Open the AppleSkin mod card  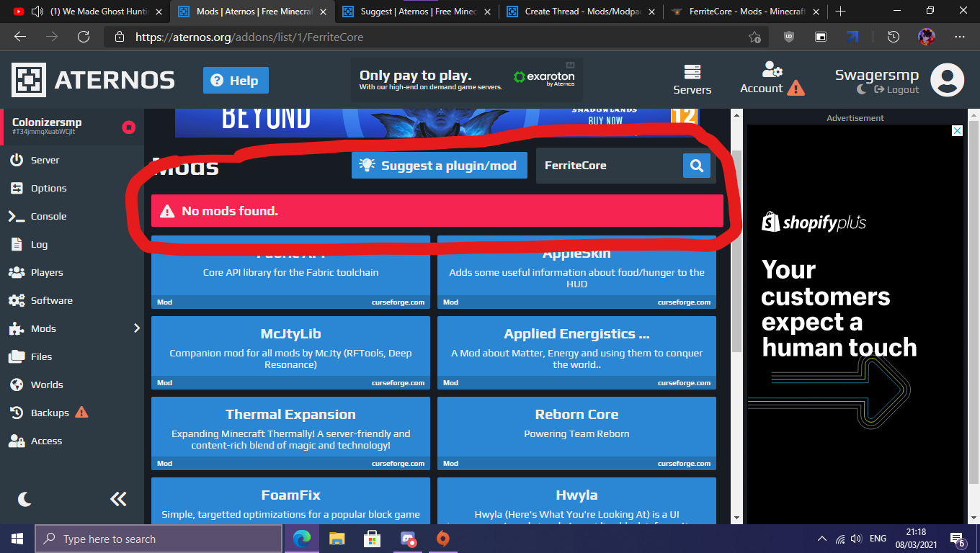pyautogui.click(x=576, y=272)
